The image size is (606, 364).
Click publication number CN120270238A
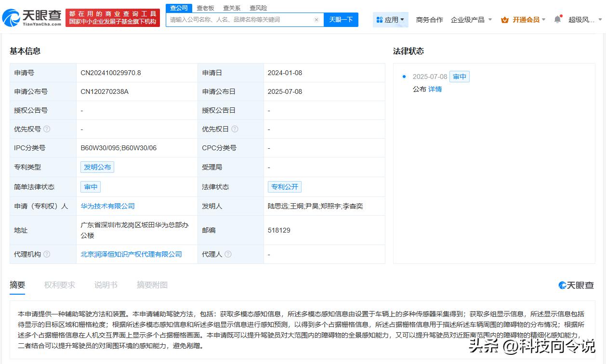105,91
